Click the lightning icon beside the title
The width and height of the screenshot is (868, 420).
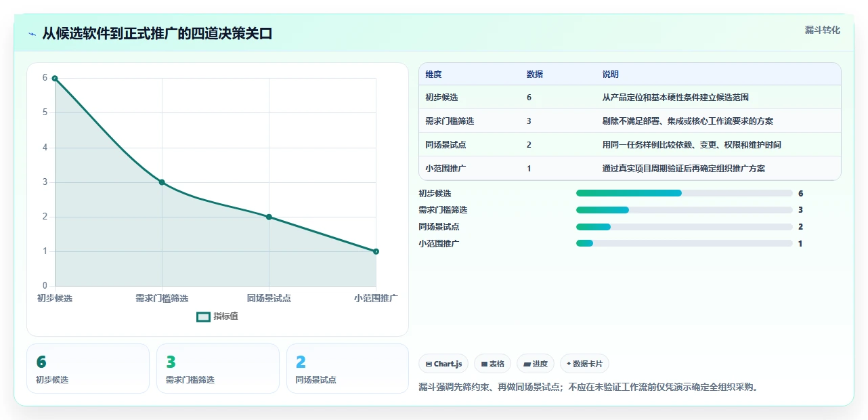click(32, 33)
